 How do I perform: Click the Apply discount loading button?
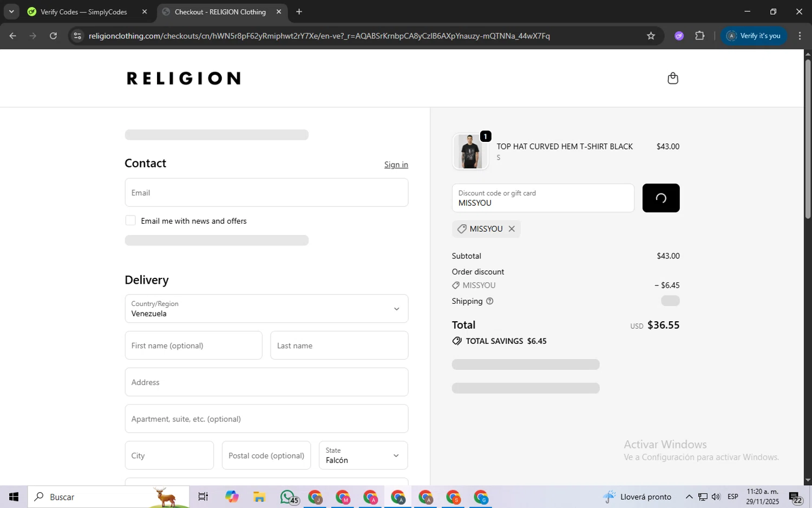tap(661, 198)
